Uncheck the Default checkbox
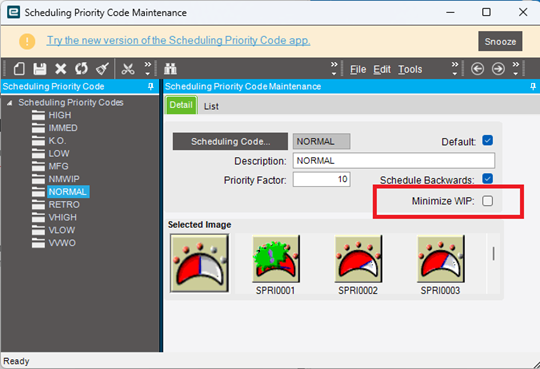Screen dimensions: 540x369 click(x=487, y=141)
